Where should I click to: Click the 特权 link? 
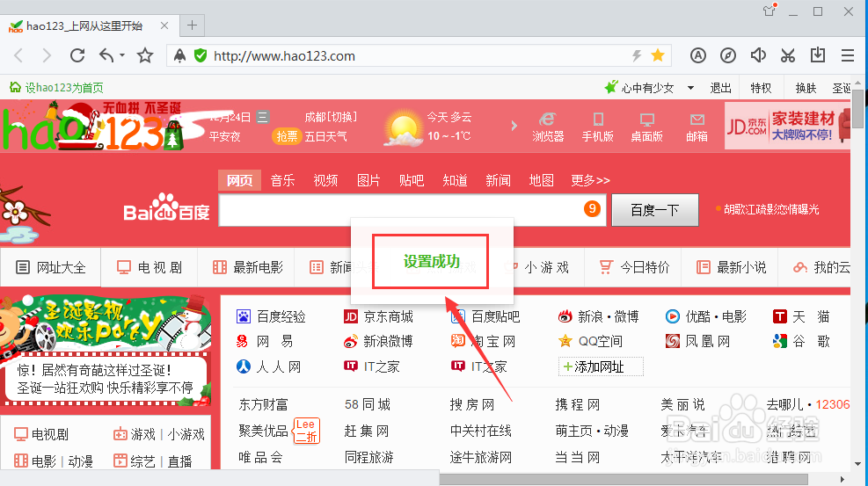coord(761,88)
